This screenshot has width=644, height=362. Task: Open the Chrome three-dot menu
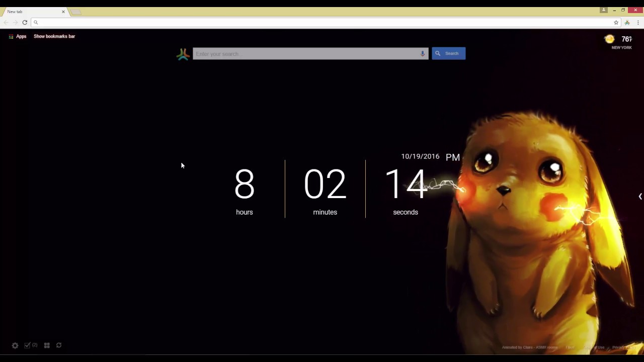(x=638, y=23)
